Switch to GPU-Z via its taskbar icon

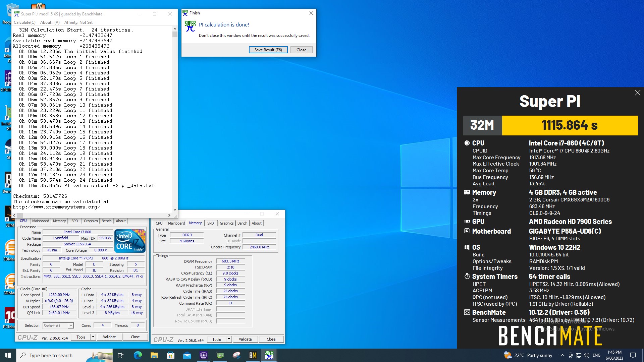coord(220,355)
